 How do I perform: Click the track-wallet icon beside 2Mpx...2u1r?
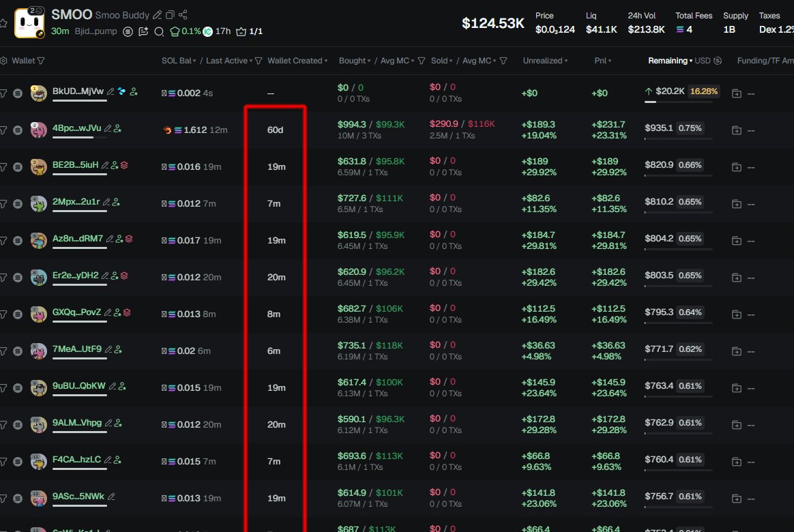click(x=116, y=202)
